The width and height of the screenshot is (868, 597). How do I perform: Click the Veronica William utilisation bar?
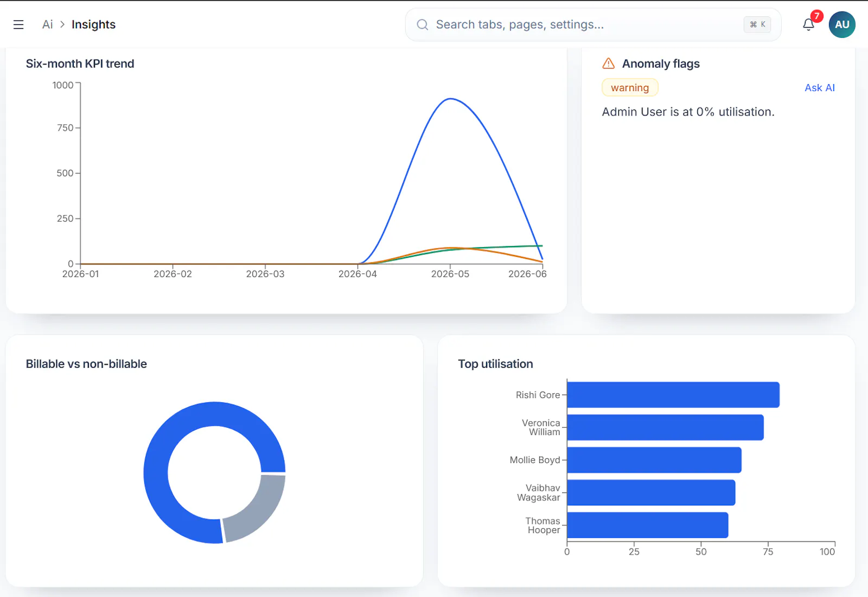coord(665,427)
